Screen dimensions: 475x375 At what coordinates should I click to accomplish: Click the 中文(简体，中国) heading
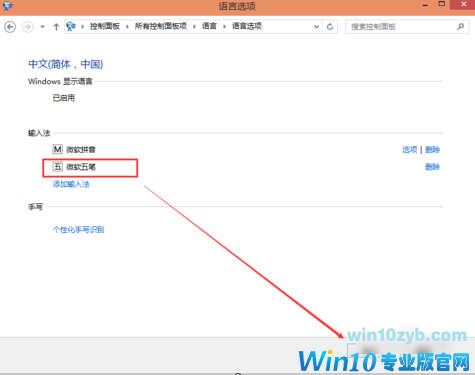coord(66,64)
